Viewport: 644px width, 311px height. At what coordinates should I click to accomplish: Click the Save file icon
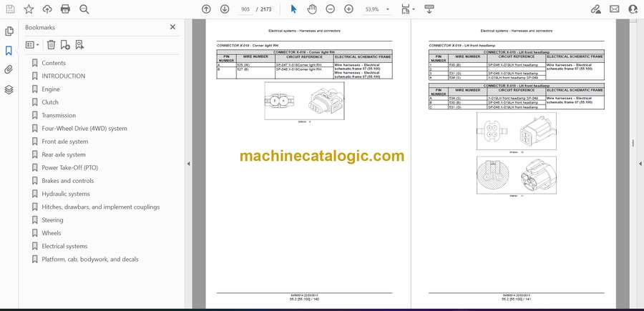[x=10, y=9]
